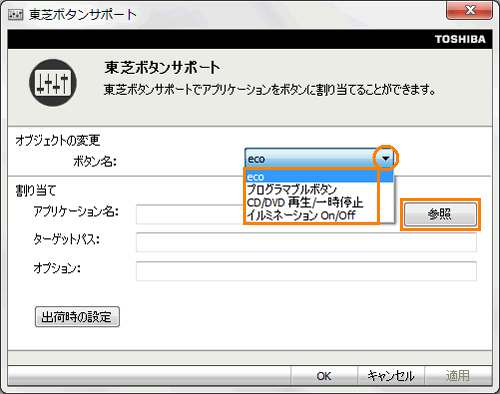This screenshot has height=394, width=500.
Task: Click the オブジェクトの変更 label
Action: [58, 140]
